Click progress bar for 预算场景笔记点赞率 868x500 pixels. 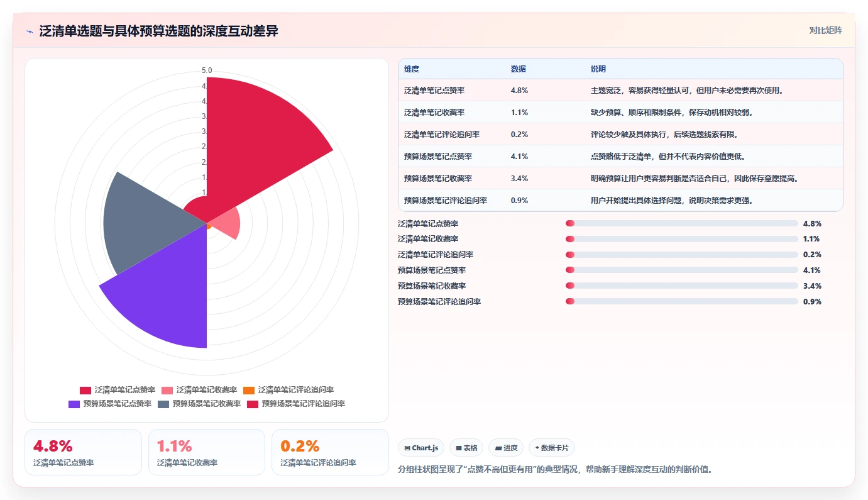point(681,270)
